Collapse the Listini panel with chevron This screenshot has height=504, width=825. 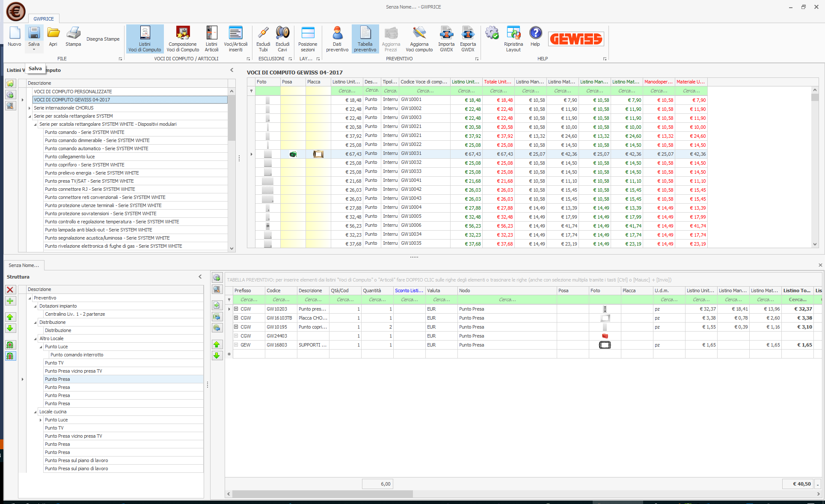click(x=232, y=70)
